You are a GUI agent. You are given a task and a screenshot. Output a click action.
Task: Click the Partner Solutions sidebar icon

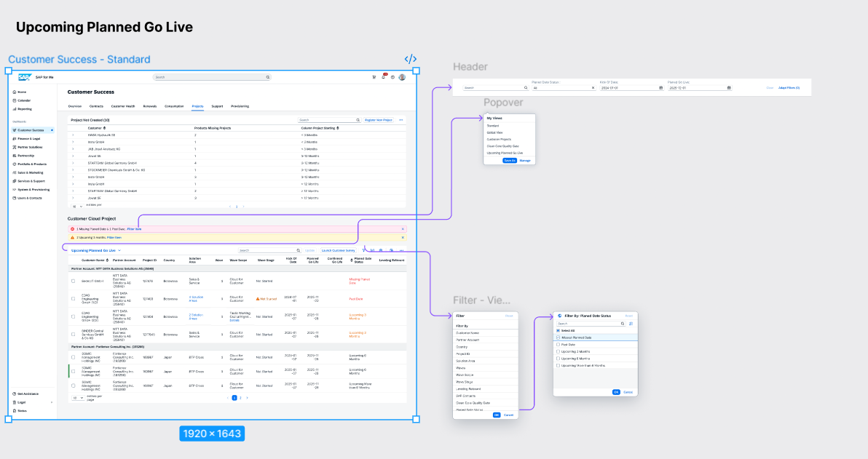(15, 147)
